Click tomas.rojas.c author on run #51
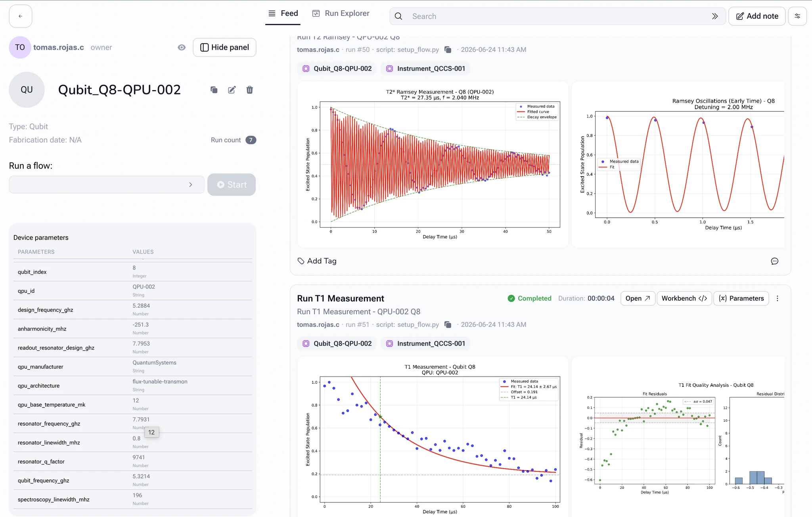812x517 pixels. point(318,325)
